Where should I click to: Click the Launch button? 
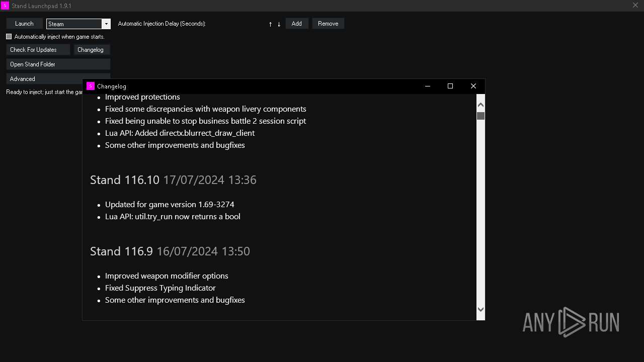(x=24, y=24)
